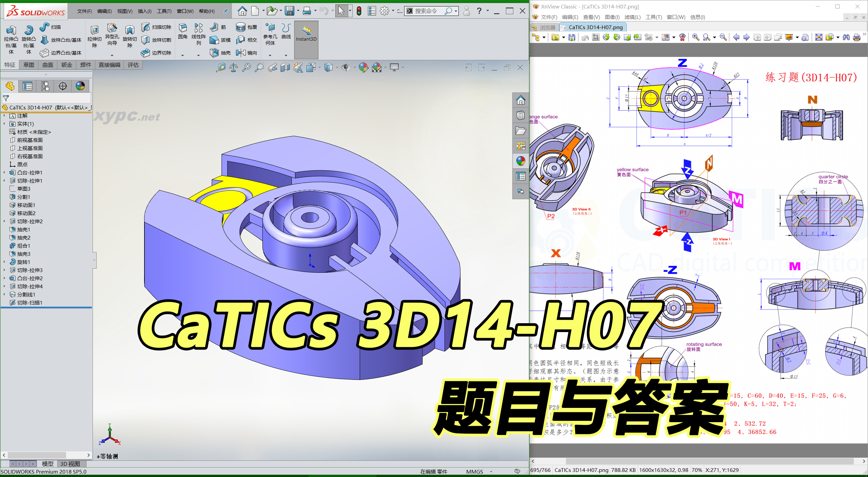The width and height of the screenshot is (868, 477).
Task: Open Appearances in the task pane
Action: point(521,161)
